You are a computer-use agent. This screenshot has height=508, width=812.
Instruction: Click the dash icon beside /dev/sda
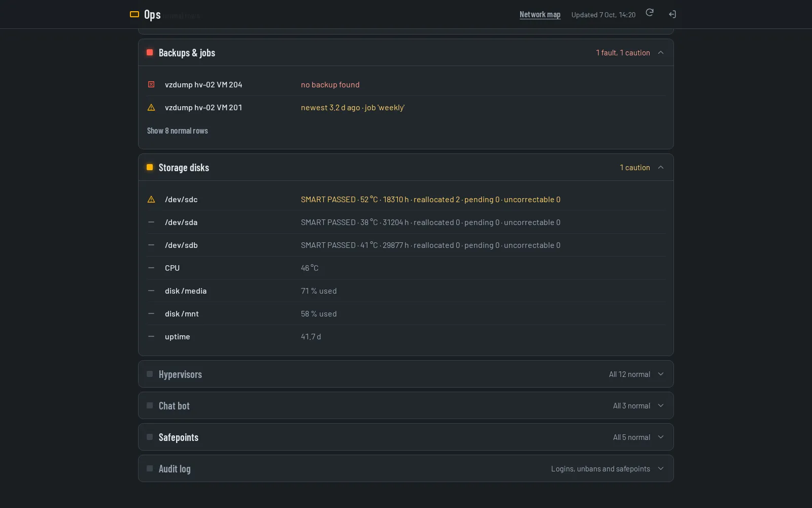[151, 222]
